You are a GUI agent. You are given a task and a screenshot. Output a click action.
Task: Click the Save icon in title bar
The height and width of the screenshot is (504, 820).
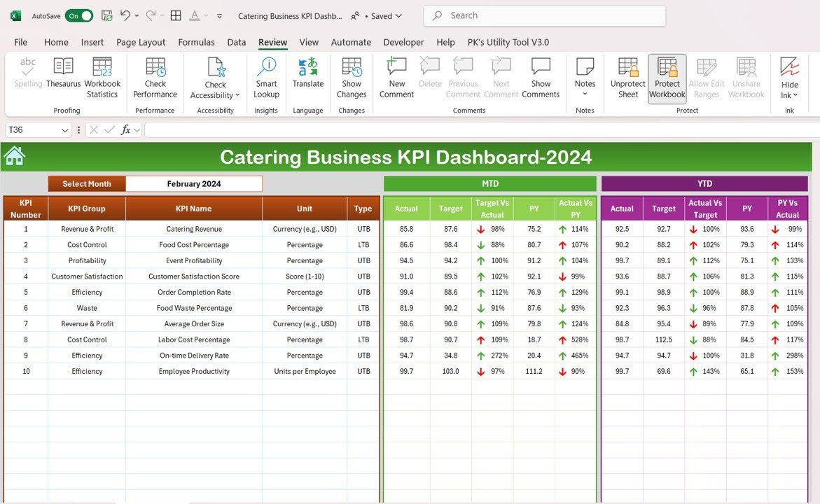tap(106, 15)
